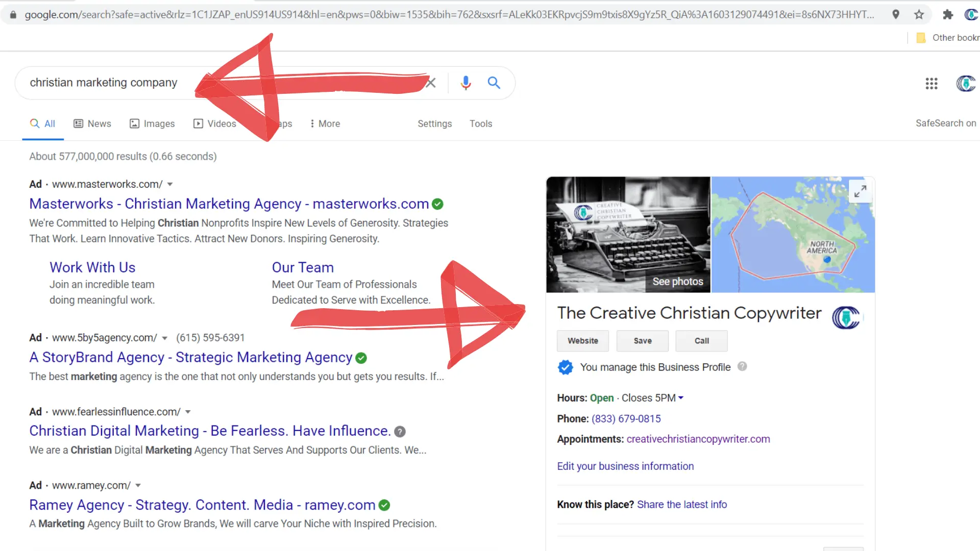
Task: Open the Edit your business information link
Action: pos(625,466)
